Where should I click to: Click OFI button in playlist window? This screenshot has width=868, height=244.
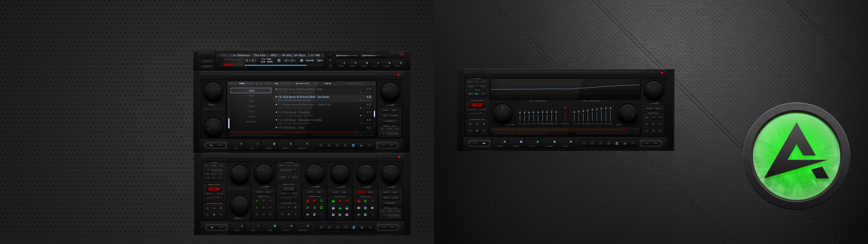(x=392, y=145)
